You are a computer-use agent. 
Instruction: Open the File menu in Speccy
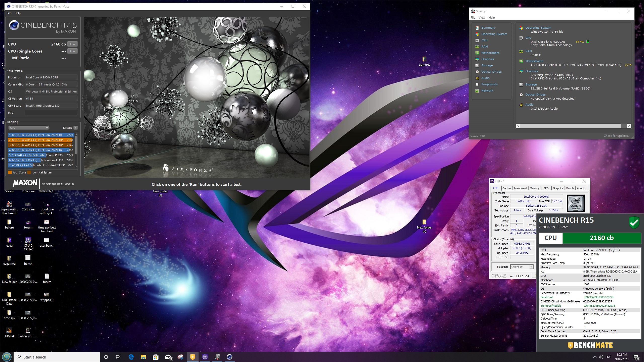[473, 18]
